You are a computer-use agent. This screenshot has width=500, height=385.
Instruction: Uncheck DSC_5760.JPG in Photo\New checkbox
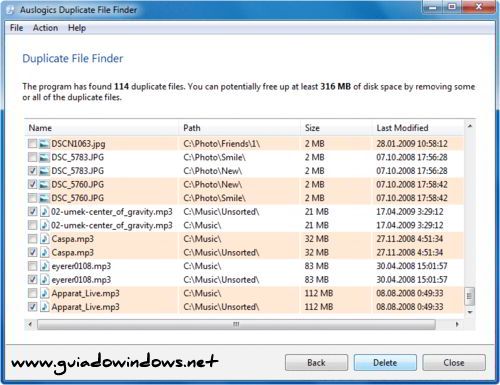[x=32, y=185]
